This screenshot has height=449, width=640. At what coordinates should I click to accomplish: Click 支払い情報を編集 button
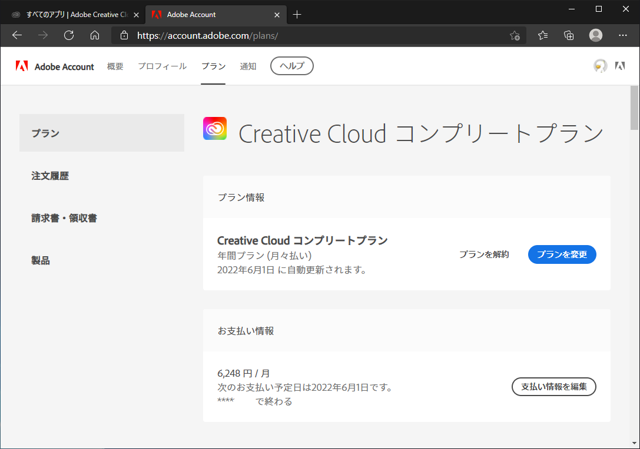tap(554, 387)
